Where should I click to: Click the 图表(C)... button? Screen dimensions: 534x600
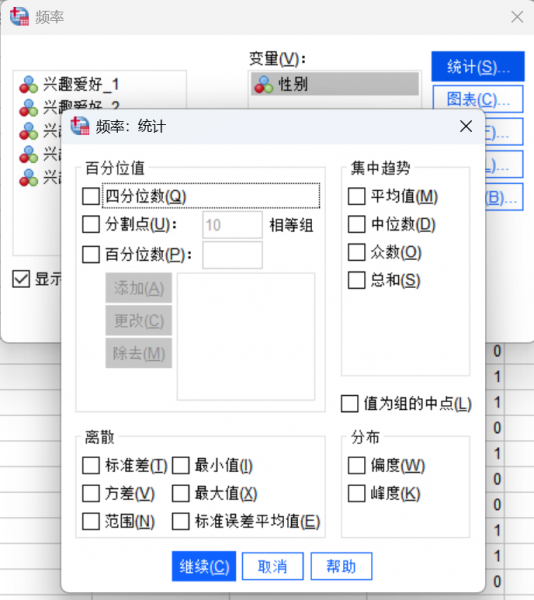point(478,99)
